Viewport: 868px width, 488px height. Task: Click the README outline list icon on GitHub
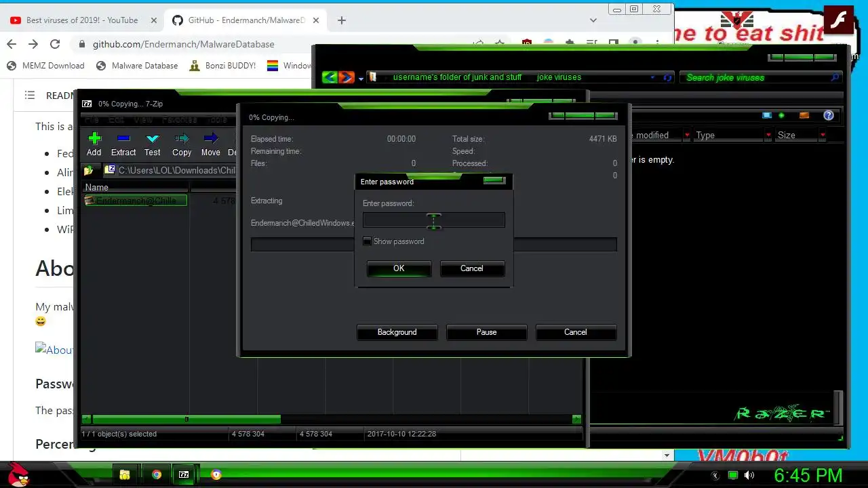click(30, 96)
